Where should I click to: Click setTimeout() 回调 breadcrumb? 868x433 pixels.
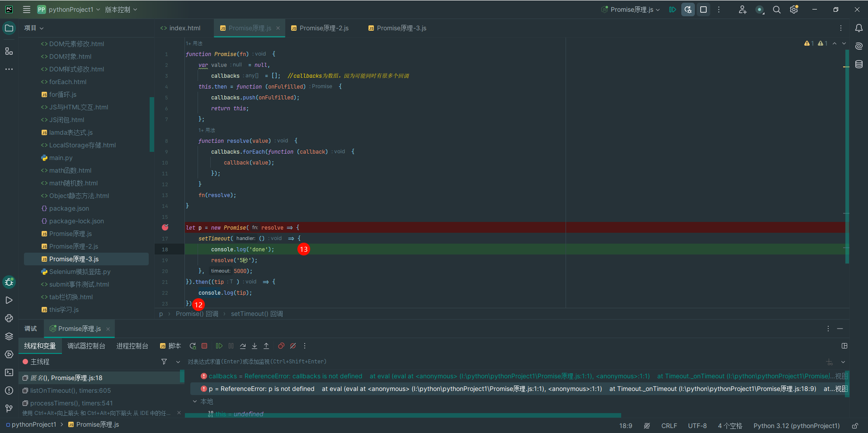click(257, 314)
